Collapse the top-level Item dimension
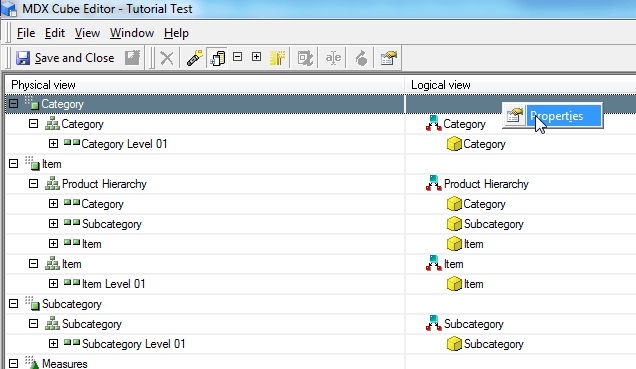The image size is (636, 369). coord(13,164)
